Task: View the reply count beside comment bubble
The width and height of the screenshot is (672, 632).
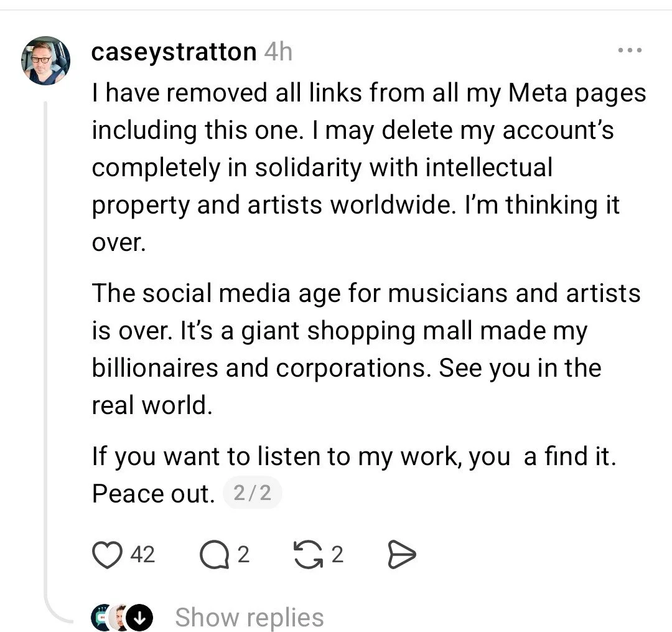Action: tap(243, 555)
